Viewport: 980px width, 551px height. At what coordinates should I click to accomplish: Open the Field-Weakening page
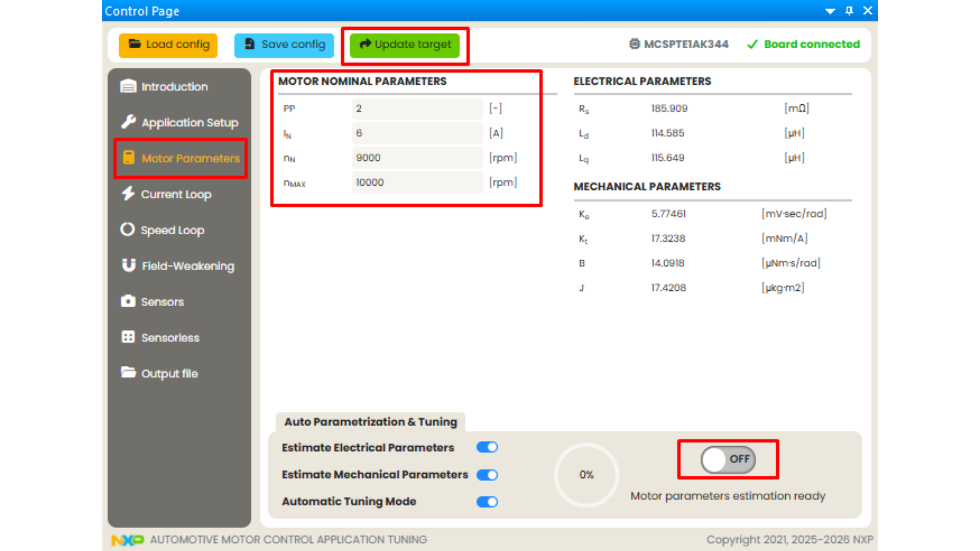pyautogui.click(x=179, y=265)
